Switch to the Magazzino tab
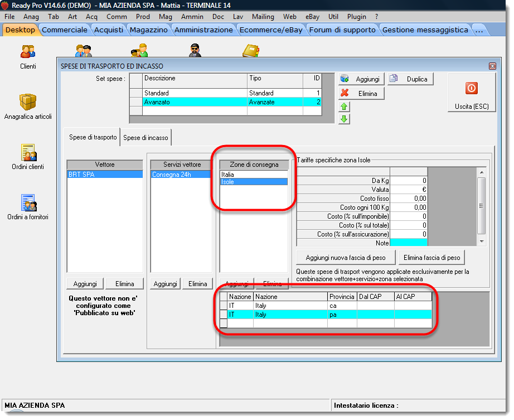514x420 pixels. tap(148, 30)
